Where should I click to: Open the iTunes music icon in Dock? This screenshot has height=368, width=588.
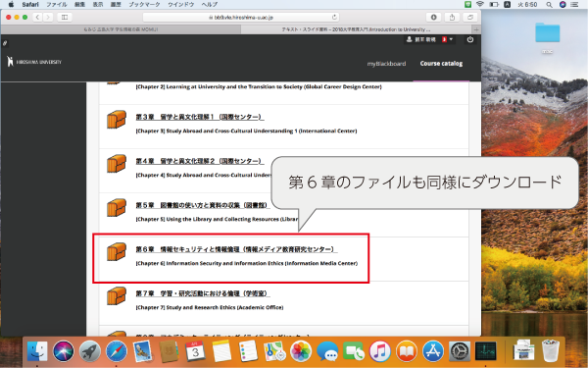tap(380, 351)
